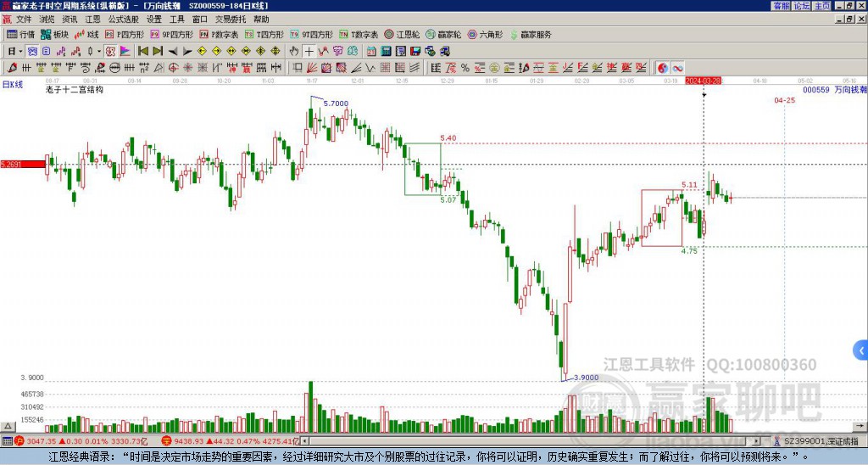The width and height of the screenshot is (868, 465).
Task: Open the 板块 sector view
Action: (54, 34)
